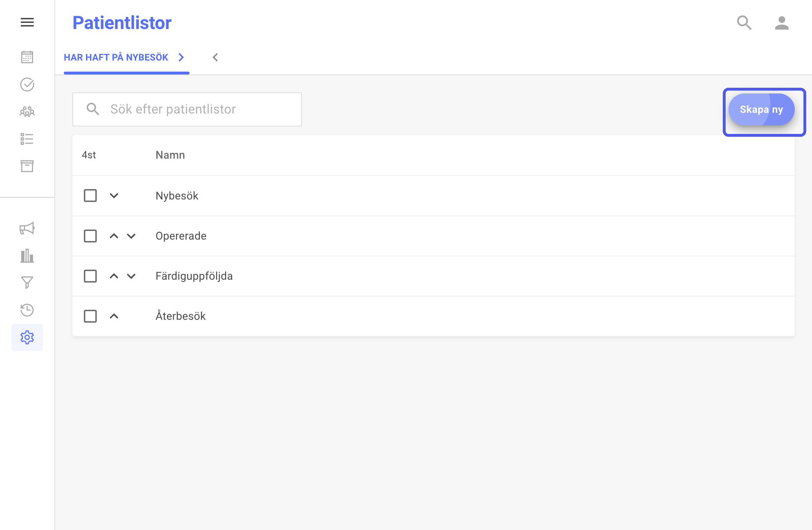
Task: Check the Nybesök row checkbox
Action: (x=90, y=196)
